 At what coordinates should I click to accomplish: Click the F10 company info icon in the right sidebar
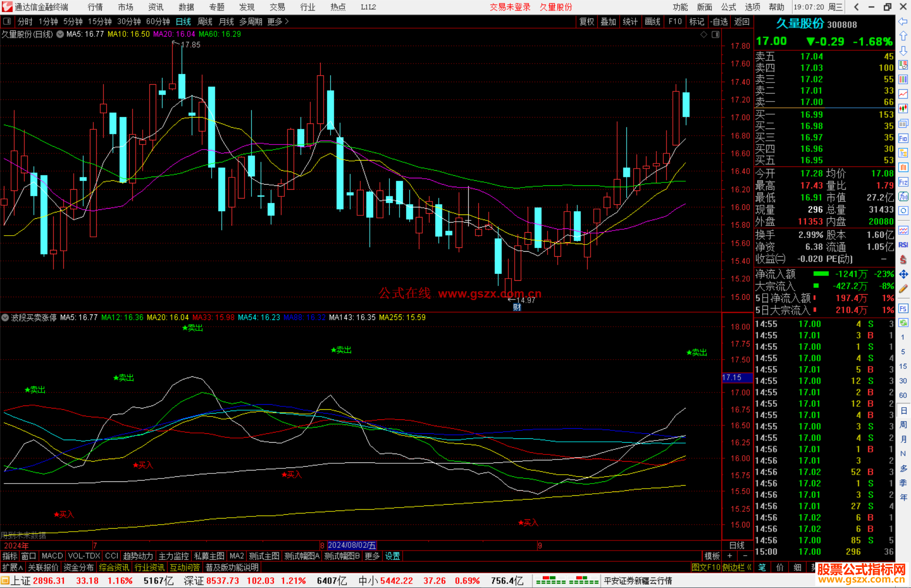[903, 138]
